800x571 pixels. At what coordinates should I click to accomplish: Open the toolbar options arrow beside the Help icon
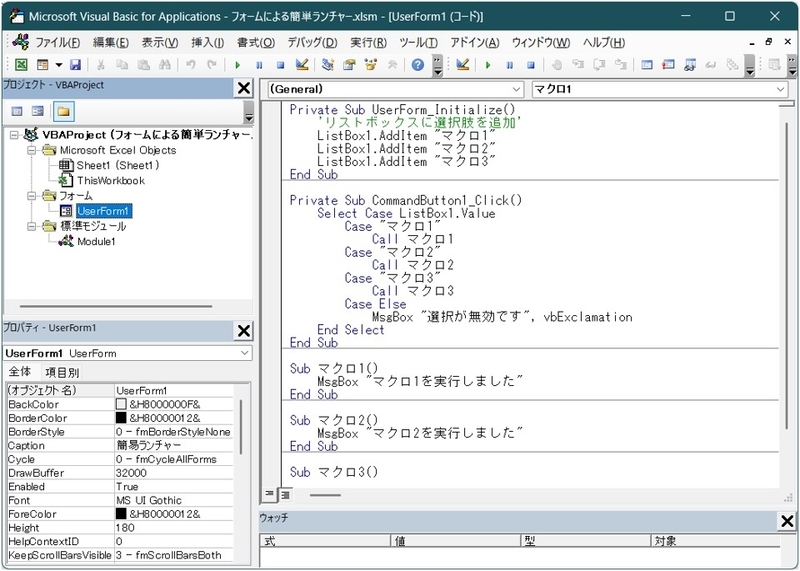[x=437, y=65]
